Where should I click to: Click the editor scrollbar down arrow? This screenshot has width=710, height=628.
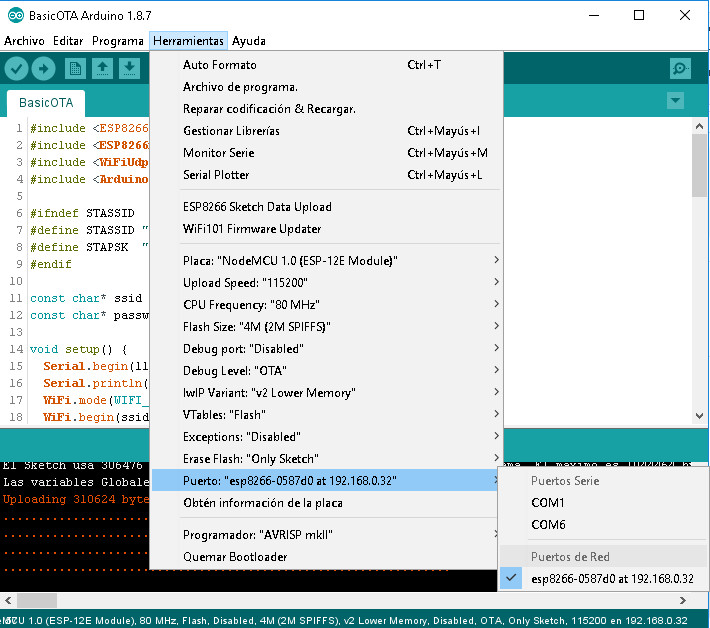[x=699, y=416]
